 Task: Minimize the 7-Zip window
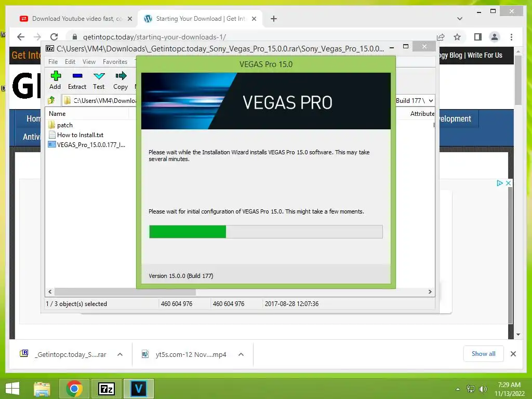pos(392,47)
